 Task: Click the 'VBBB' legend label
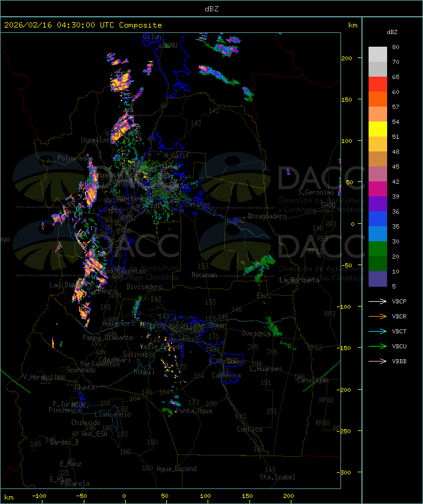399,361
